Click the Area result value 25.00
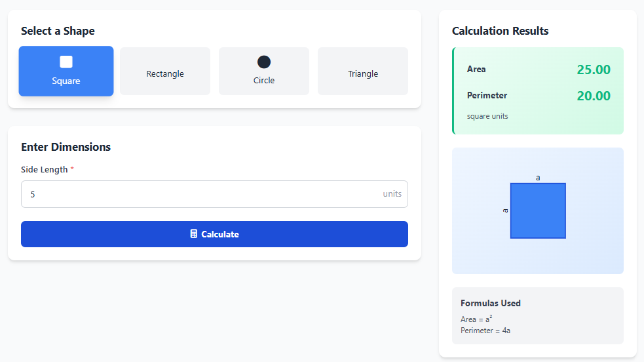The image size is (644, 362). coord(593,70)
